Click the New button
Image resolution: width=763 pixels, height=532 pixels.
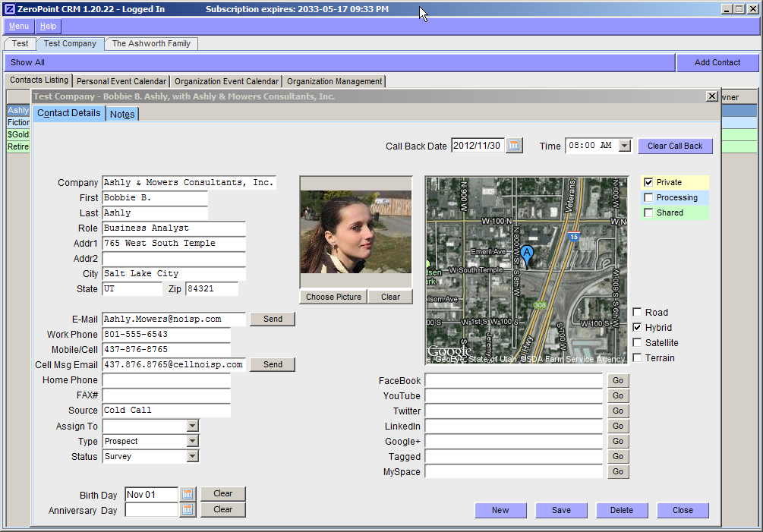[x=500, y=510]
